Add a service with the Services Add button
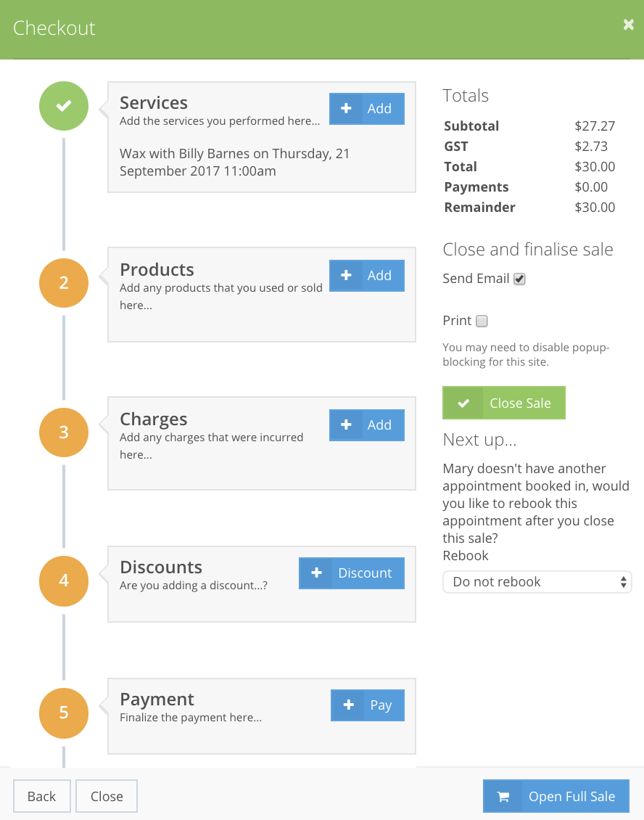This screenshot has height=820, width=644. (x=367, y=109)
